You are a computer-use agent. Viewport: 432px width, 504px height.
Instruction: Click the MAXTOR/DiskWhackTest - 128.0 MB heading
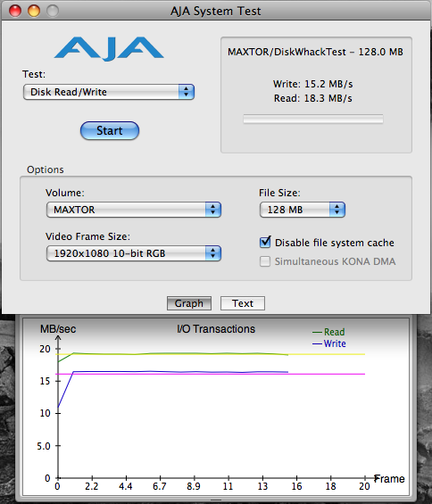click(315, 52)
